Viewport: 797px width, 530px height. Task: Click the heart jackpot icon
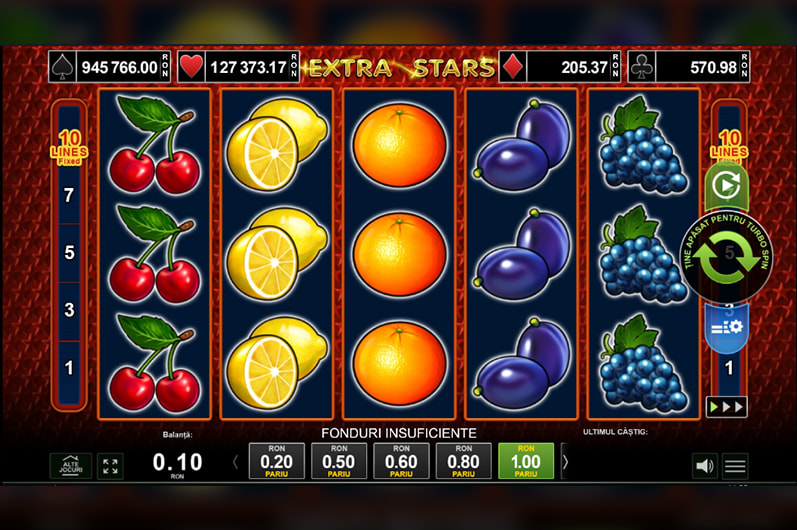click(x=192, y=67)
